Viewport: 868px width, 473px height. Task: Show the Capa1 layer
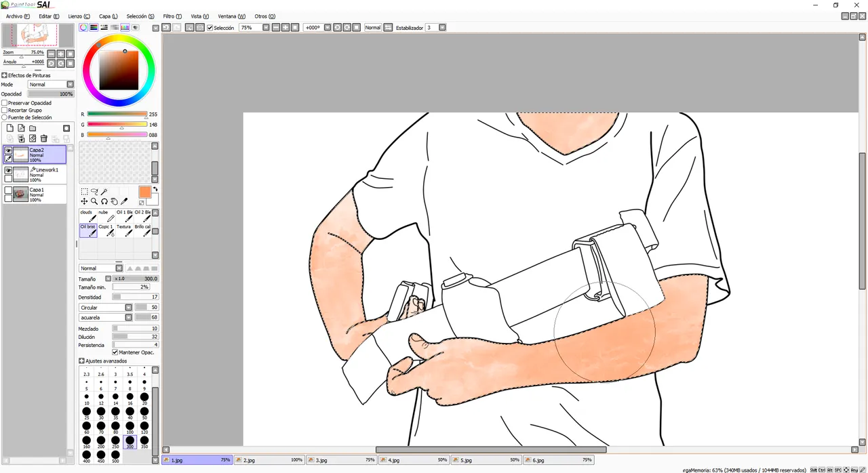[x=8, y=190]
